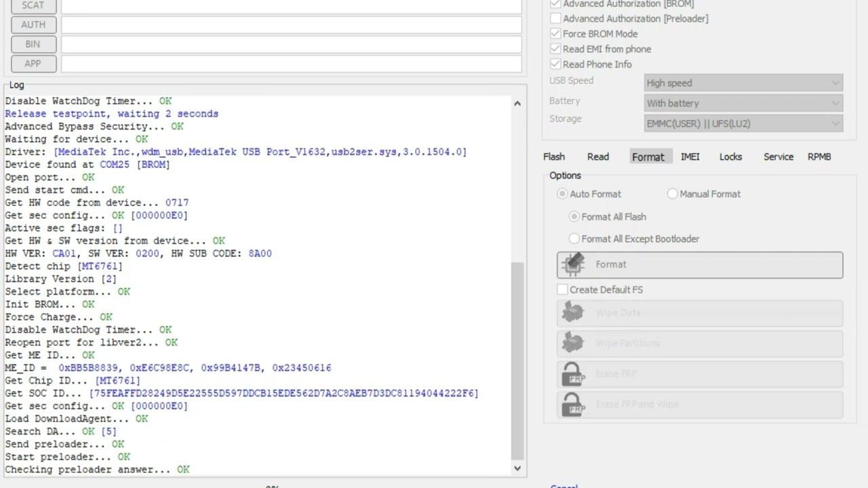Click the 'Search DA... OK [5]' line

[x=60, y=432]
